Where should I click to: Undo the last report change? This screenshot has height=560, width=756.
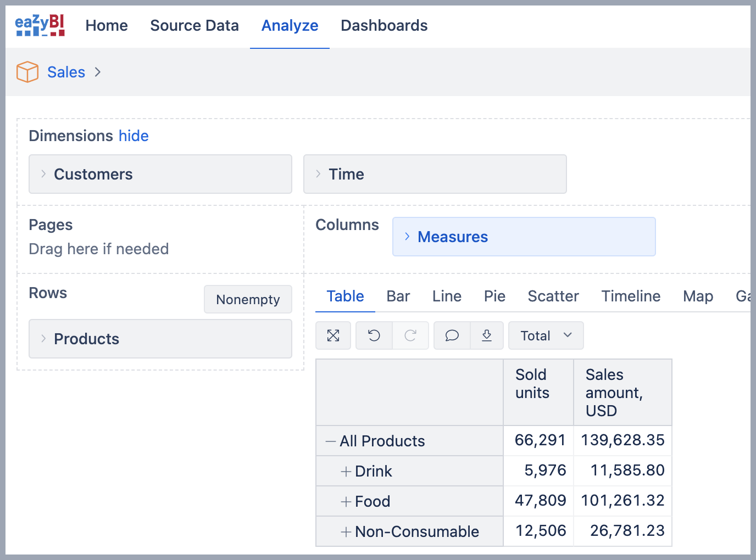pyautogui.click(x=374, y=335)
